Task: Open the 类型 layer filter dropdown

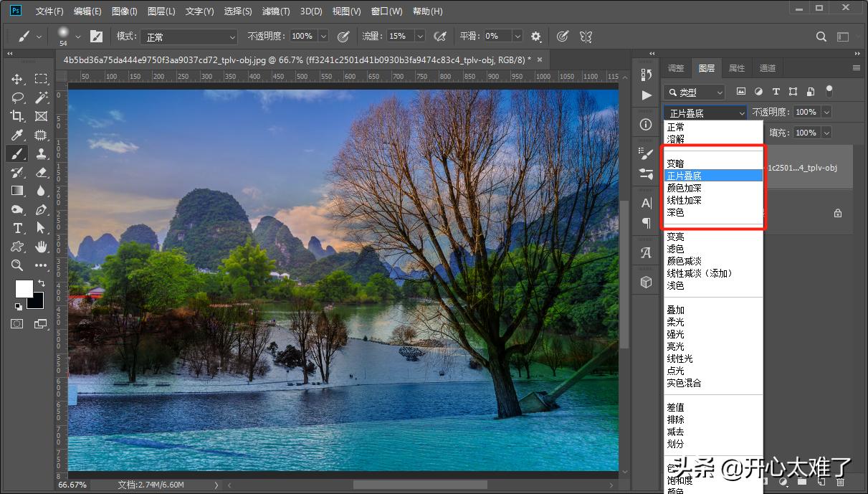Action: (694, 92)
